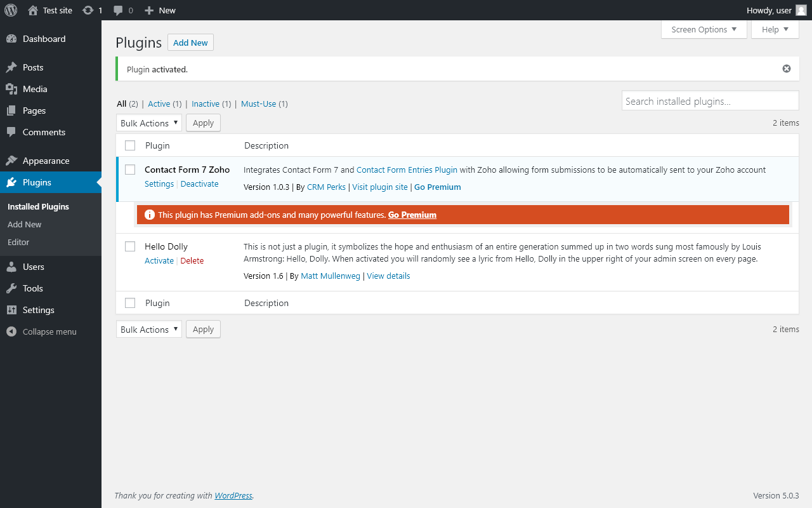Click the Appearance paintbrush icon

[11, 161]
